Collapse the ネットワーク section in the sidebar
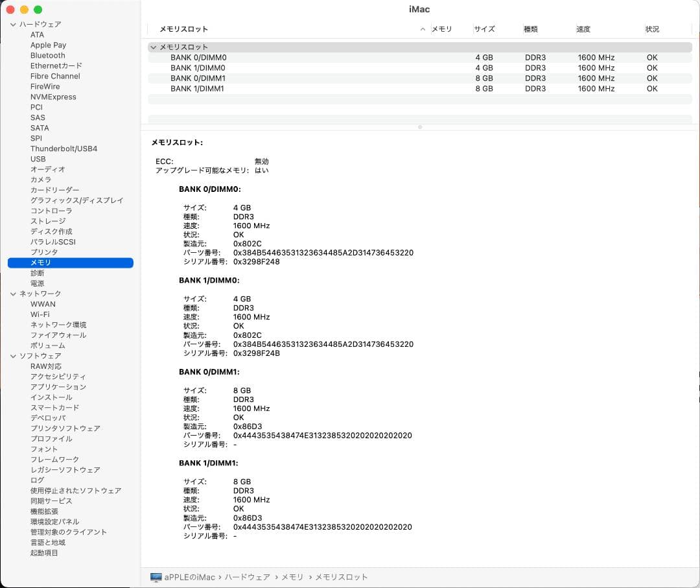This screenshot has height=588, width=700. (12, 294)
